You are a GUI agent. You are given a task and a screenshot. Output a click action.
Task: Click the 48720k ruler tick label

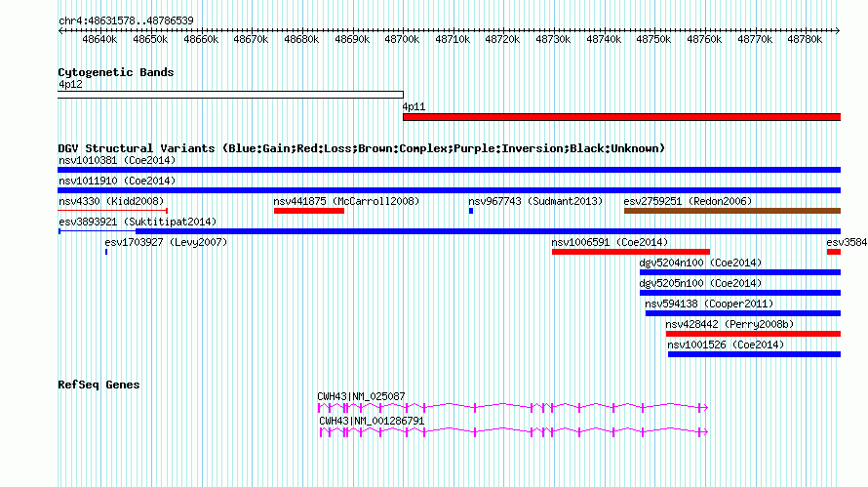point(502,39)
